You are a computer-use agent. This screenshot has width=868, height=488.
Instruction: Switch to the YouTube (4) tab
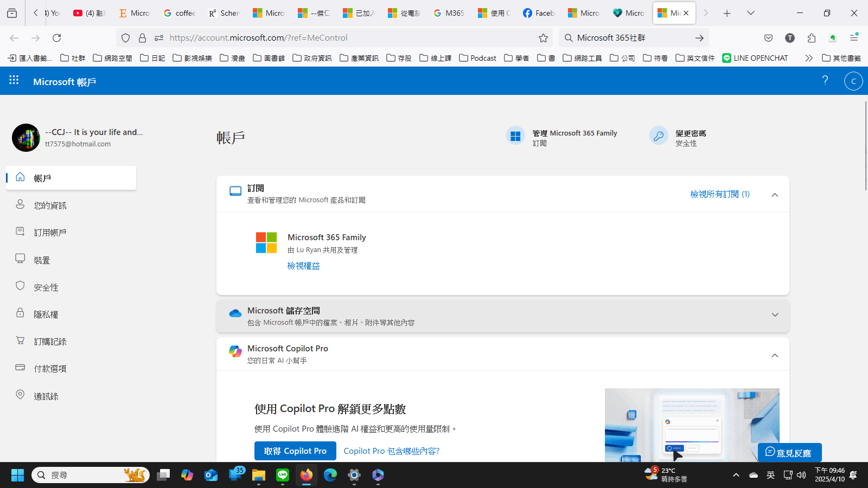90,13
